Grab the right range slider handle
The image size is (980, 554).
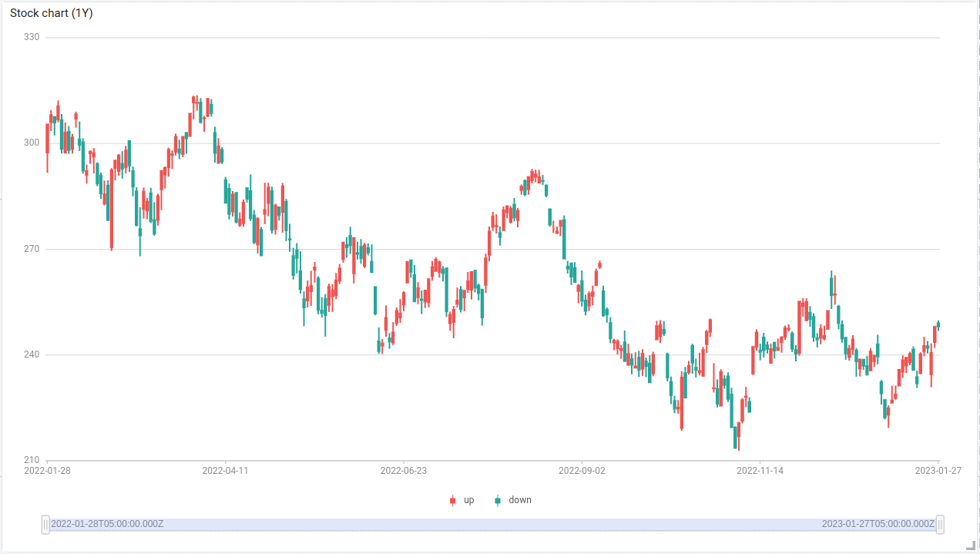coord(940,525)
